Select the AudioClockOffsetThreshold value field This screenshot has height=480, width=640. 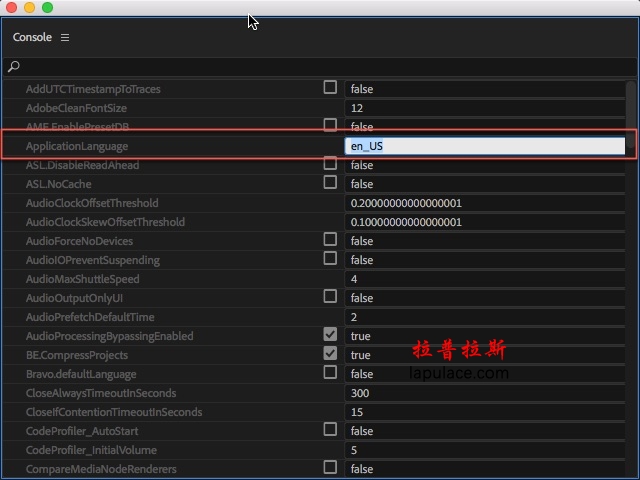484,203
